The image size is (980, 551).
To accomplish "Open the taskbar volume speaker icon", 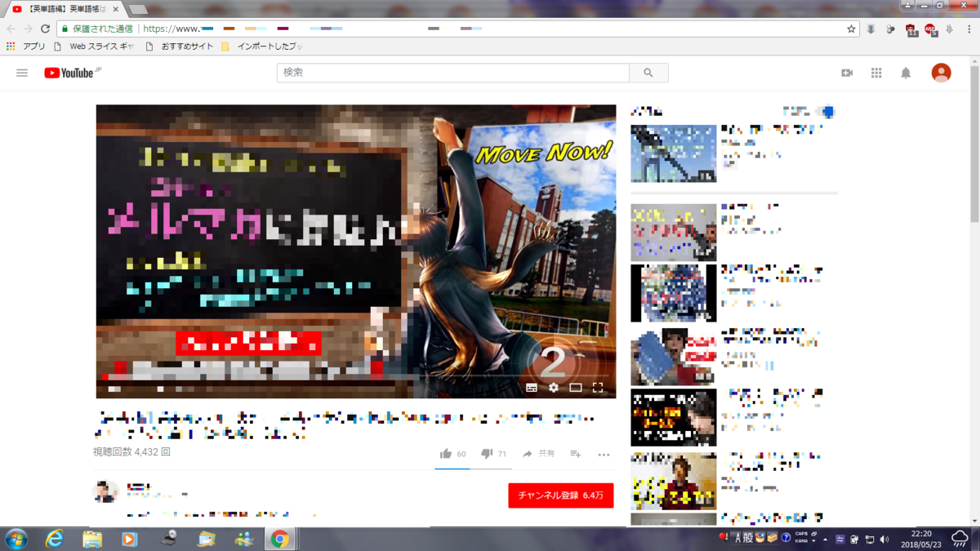I will (884, 540).
